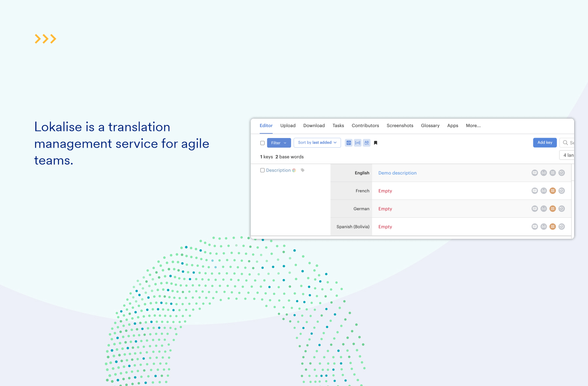
Task: Open the history clock icon on the English row
Action: click(x=562, y=173)
